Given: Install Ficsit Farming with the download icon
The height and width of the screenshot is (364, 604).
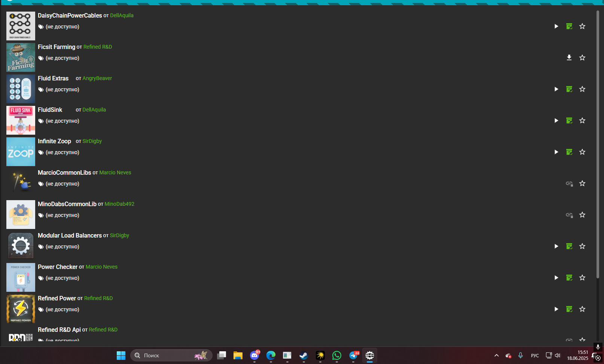Looking at the screenshot, I should [x=569, y=58].
